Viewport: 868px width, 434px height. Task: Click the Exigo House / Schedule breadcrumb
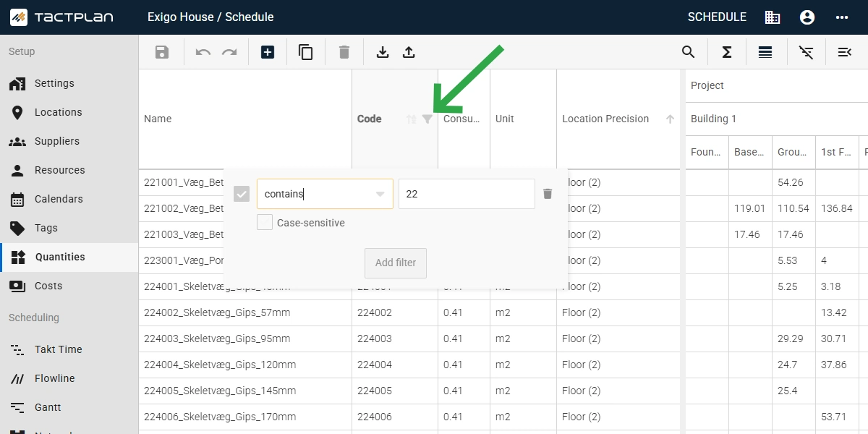click(x=210, y=17)
